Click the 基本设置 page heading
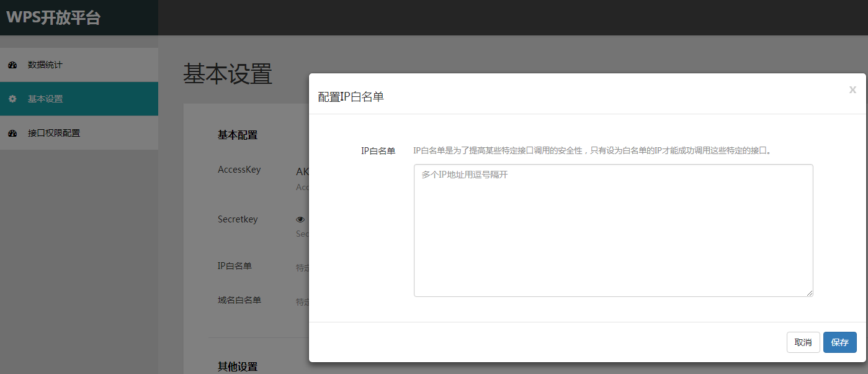This screenshot has height=374, width=868. tap(226, 75)
